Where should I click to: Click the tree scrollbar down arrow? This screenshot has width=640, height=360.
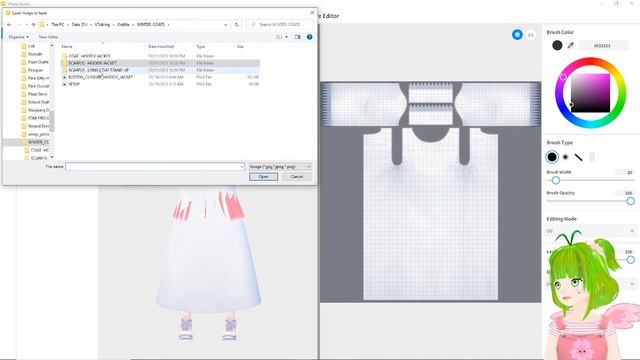(51, 157)
